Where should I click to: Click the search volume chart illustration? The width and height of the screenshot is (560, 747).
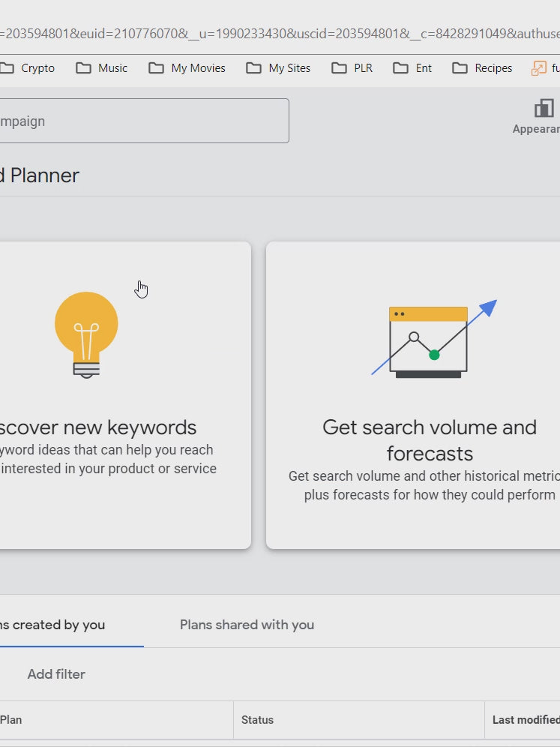tap(433, 339)
